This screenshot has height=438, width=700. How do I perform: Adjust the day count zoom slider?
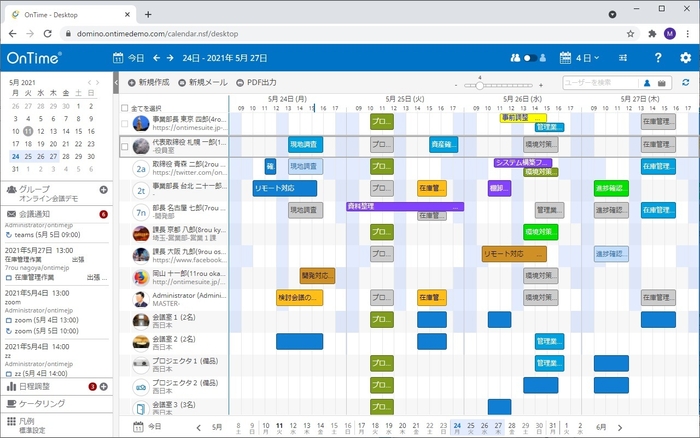(479, 85)
